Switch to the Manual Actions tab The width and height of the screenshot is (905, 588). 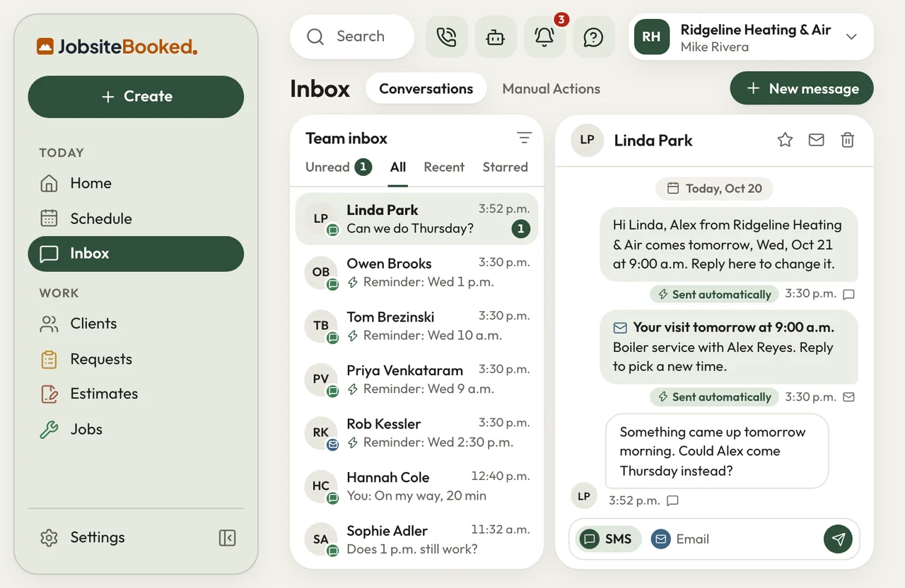click(x=551, y=89)
